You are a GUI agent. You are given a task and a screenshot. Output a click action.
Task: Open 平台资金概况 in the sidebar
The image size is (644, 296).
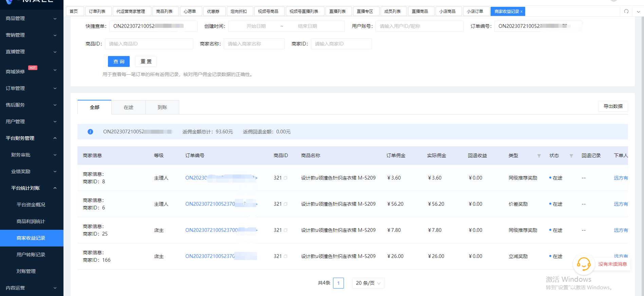pos(31,205)
